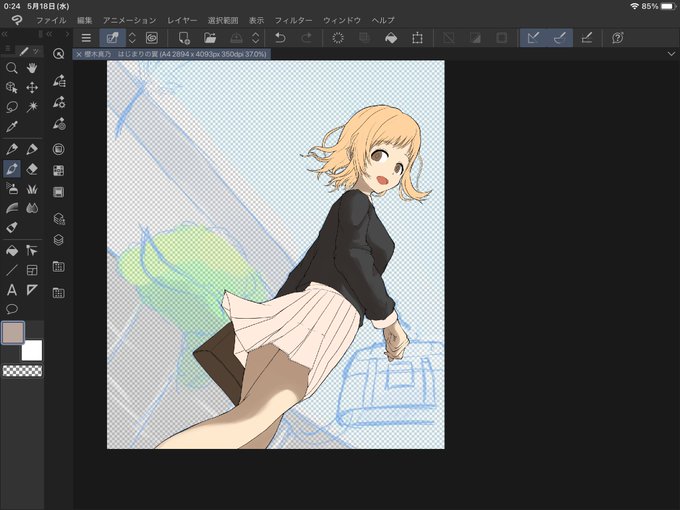
Task: Open the Sub Tool panel icon
Action: pyautogui.click(x=59, y=81)
